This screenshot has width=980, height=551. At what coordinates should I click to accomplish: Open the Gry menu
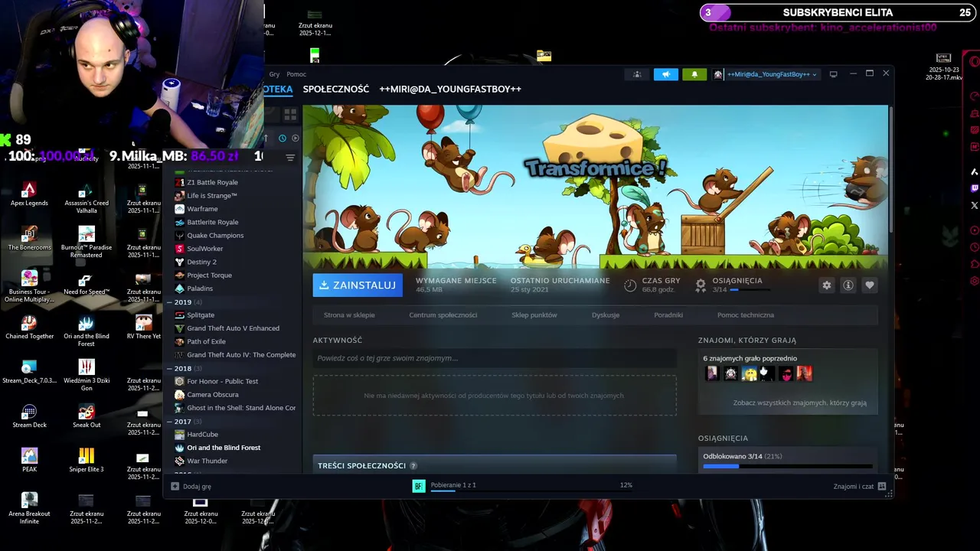[x=274, y=74]
